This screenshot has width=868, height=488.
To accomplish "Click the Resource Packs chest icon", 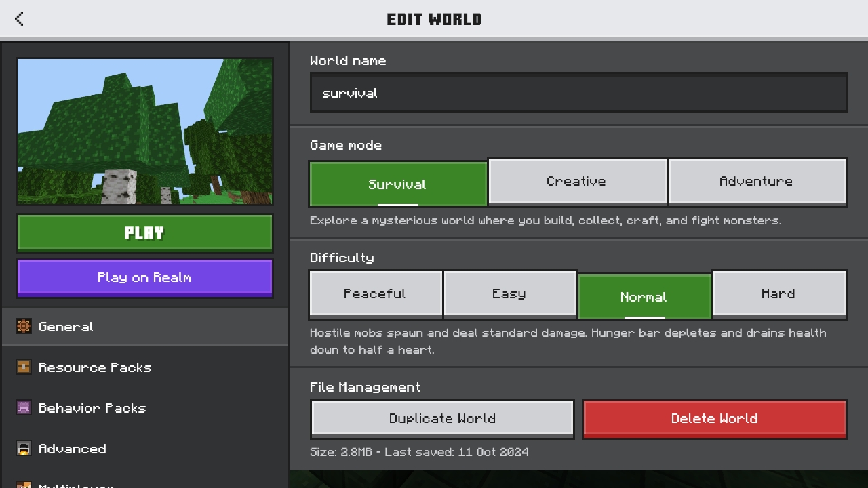I will click(24, 367).
